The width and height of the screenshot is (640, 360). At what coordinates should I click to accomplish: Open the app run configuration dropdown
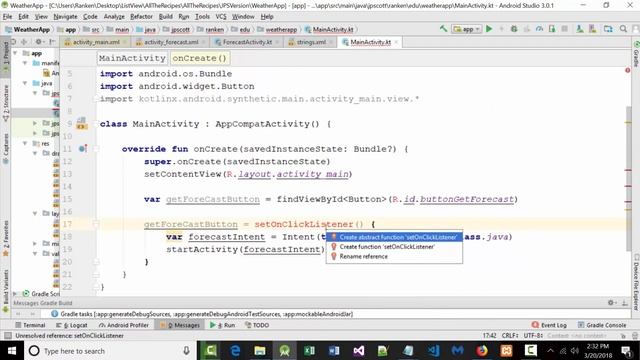[467, 29]
